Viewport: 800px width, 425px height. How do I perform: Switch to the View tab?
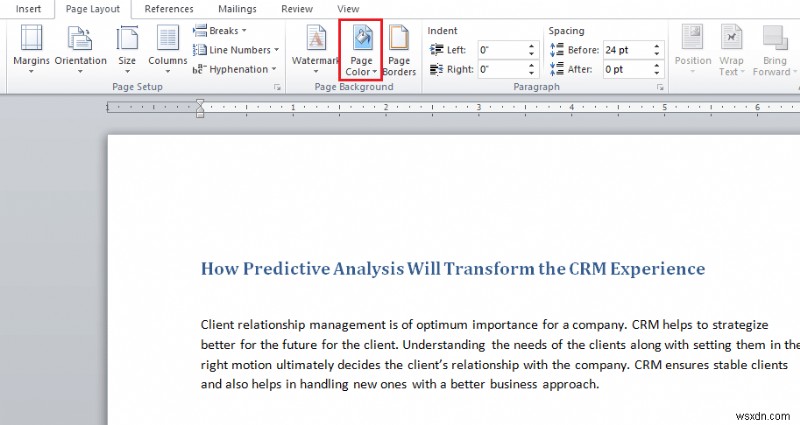[x=348, y=9]
